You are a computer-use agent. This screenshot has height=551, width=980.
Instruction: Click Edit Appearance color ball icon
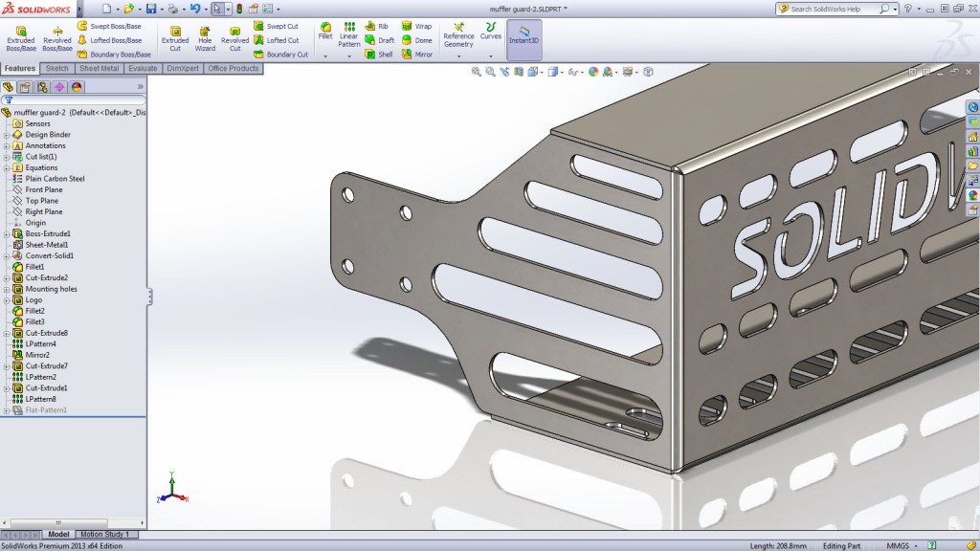[593, 72]
